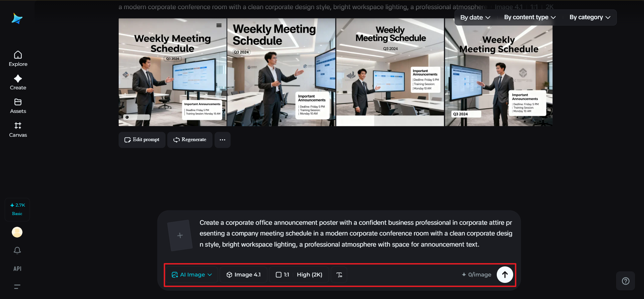Open the notifications bell
The width and height of the screenshot is (644, 299).
pos(17,250)
